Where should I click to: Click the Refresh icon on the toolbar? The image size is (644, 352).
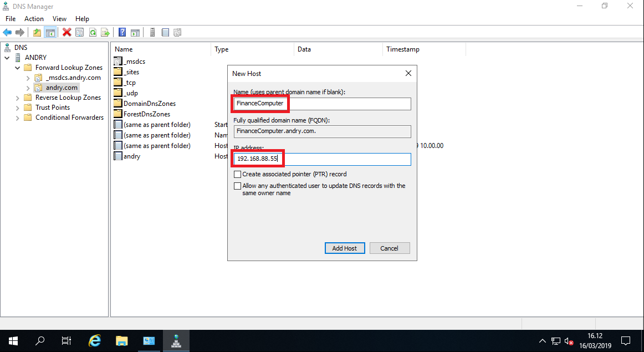[92, 32]
